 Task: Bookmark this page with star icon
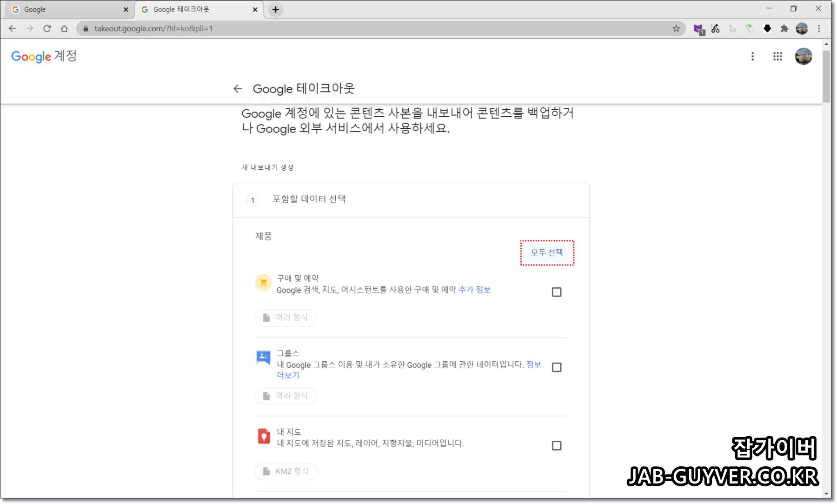(676, 28)
